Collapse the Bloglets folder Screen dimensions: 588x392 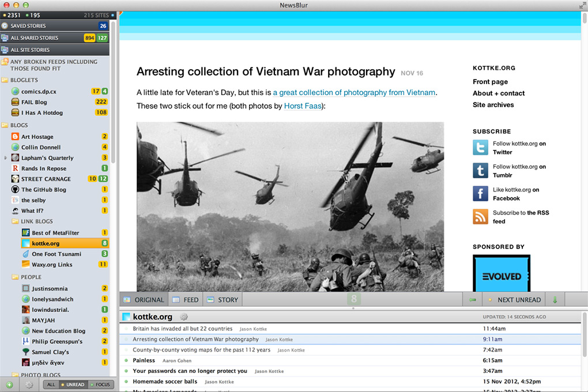pos(5,80)
